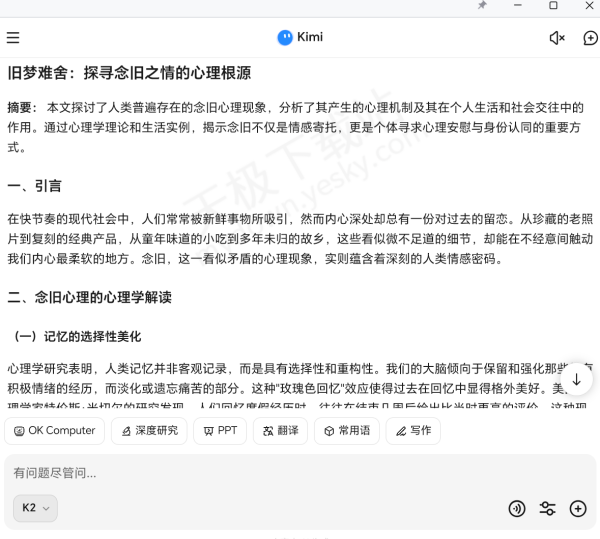Open the 常用语 common phrases
The height and width of the screenshot is (539, 600).
[x=346, y=431]
